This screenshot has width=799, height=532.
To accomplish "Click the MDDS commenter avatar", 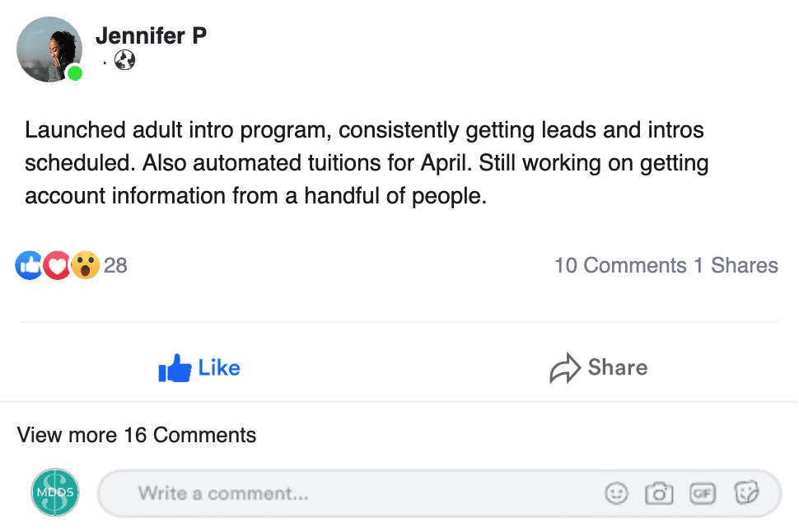I will (55, 492).
